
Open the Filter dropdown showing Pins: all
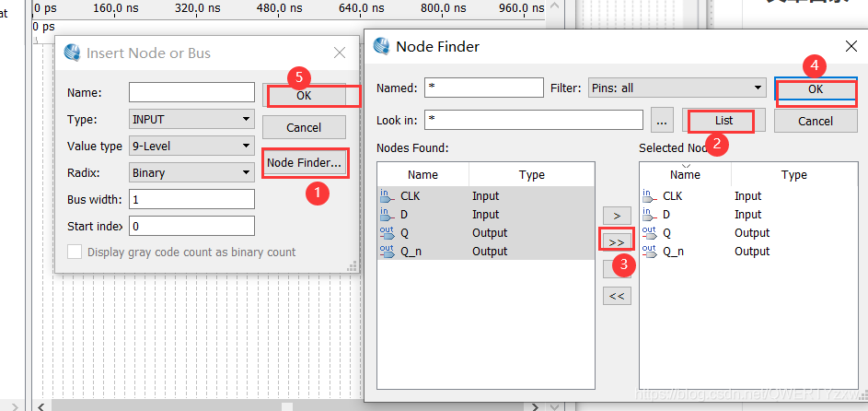click(677, 88)
